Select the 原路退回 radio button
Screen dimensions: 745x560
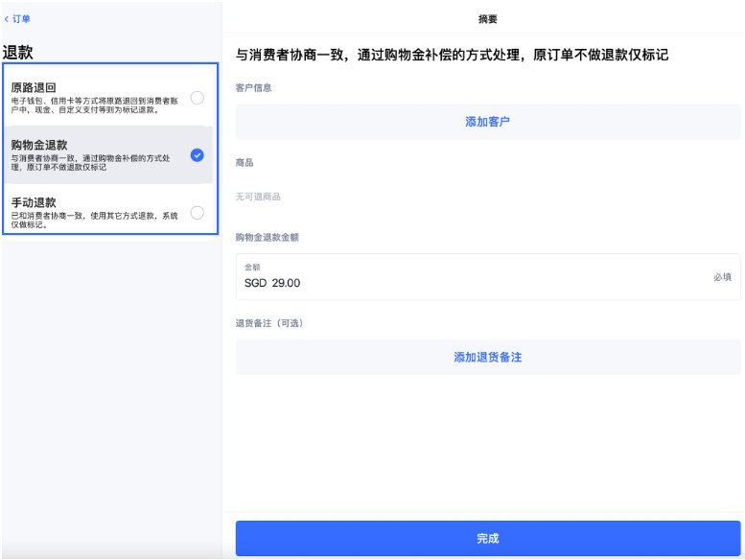click(x=197, y=98)
